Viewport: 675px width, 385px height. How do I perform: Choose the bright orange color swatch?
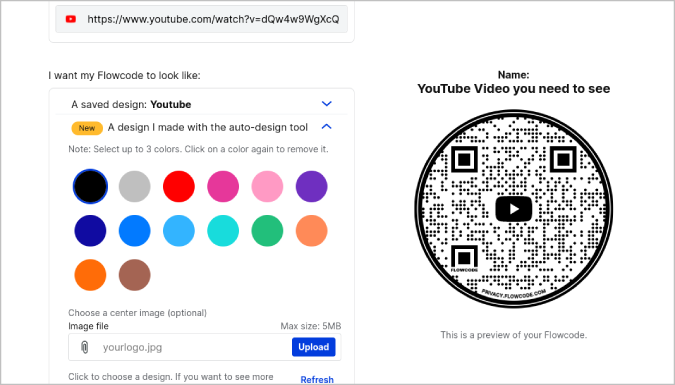tap(90, 275)
